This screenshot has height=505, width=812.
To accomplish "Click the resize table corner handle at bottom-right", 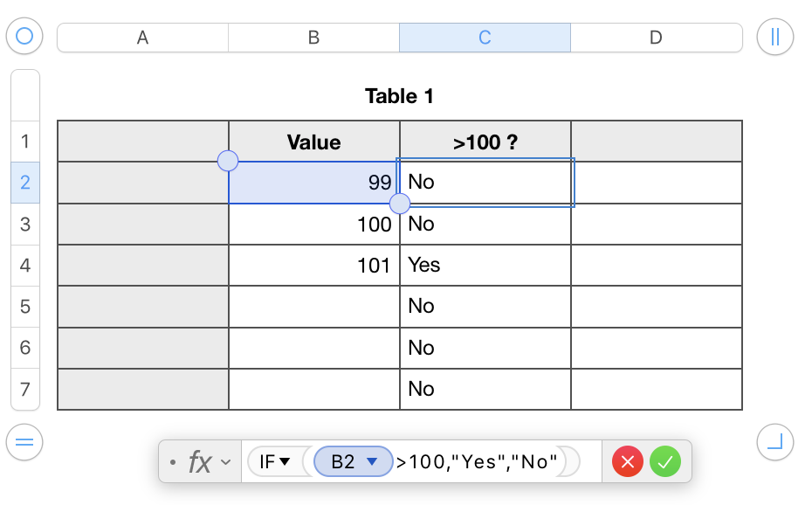I will pyautogui.click(x=775, y=442).
